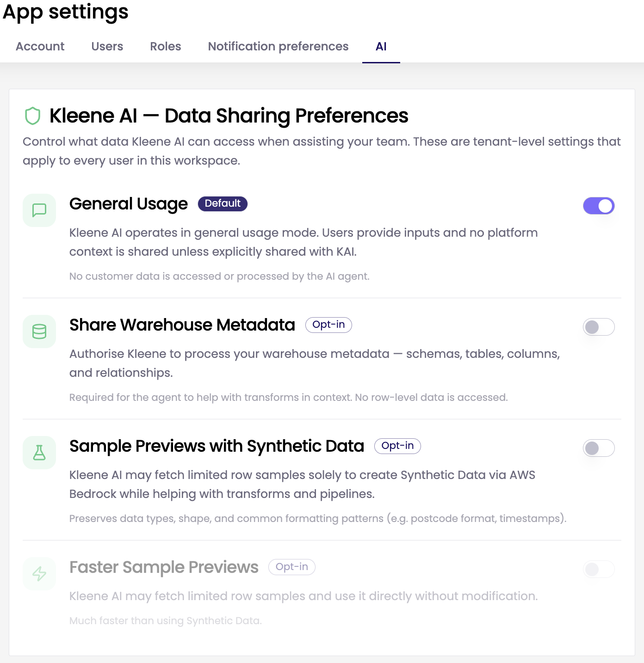Switch to the Users tab

[x=107, y=46]
